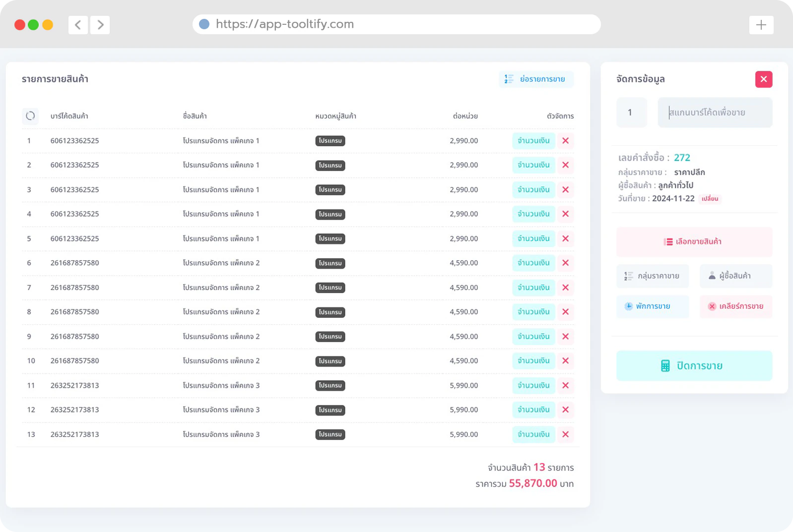Close the จัดการข้อมูล panel with red X
This screenshot has width=793, height=532.
tap(764, 79)
